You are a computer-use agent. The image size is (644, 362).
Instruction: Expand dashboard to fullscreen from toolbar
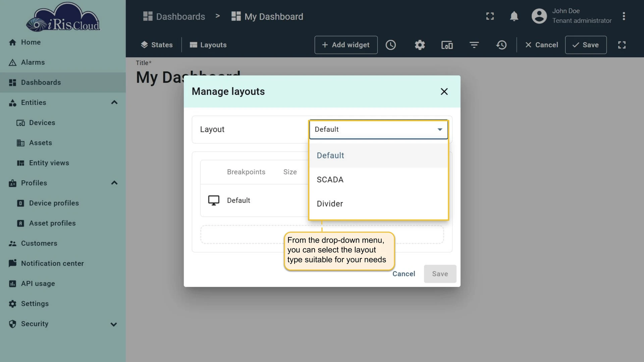(622, 45)
